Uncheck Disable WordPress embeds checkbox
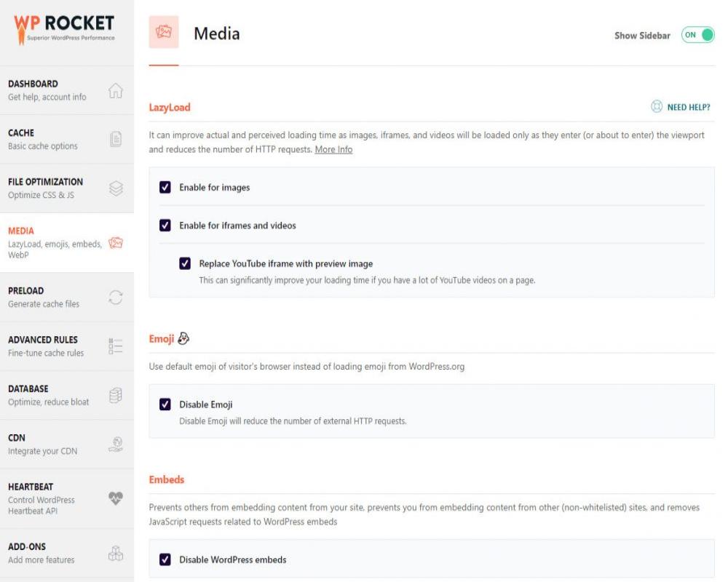This screenshot has height=582, width=728. 165,560
